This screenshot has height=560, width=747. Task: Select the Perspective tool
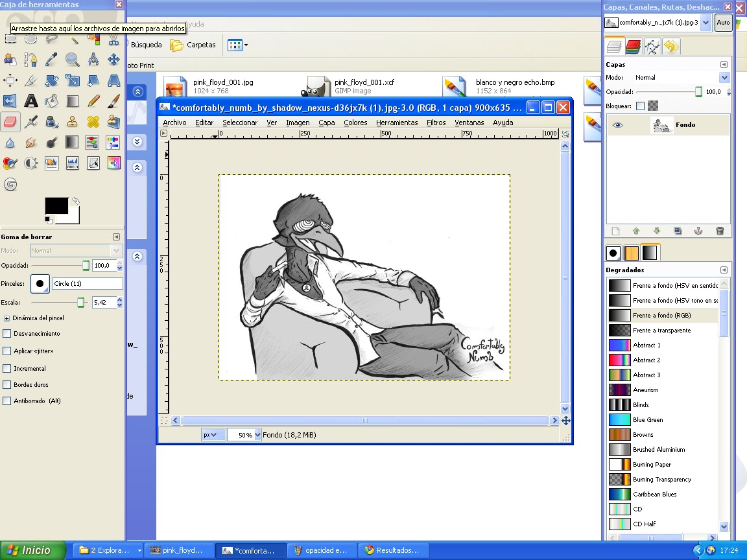(113, 80)
